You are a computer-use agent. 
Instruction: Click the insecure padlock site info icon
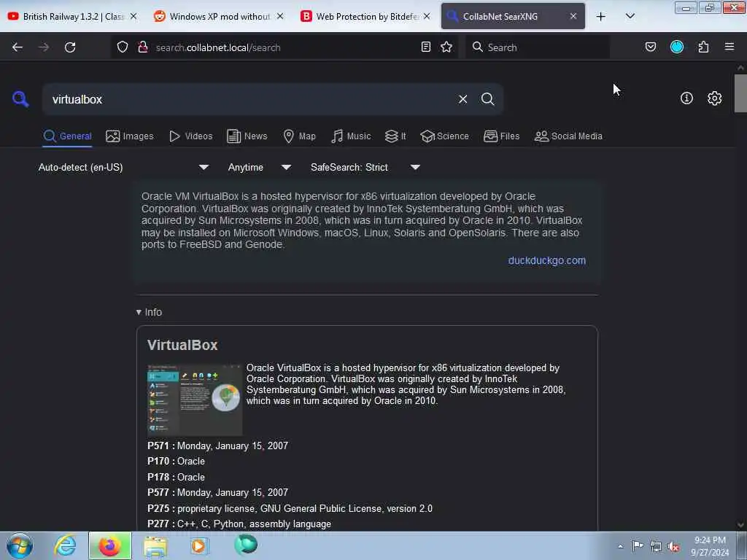point(142,47)
